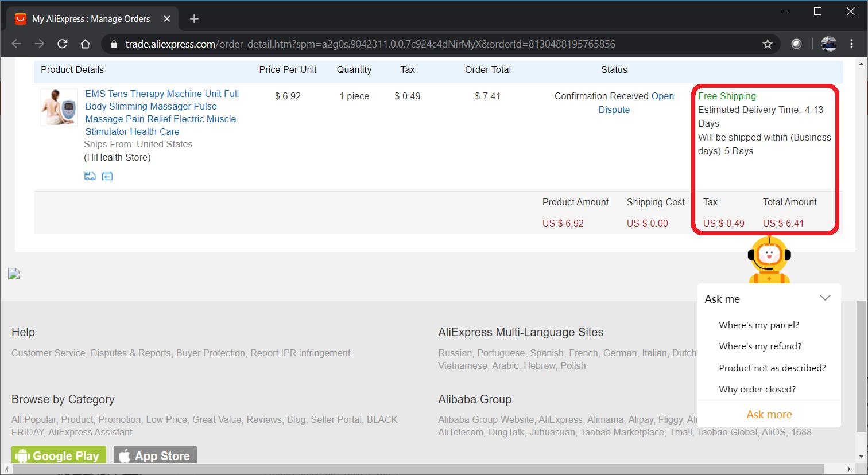Browse the Promotion category link
Viewport: 868px width, 475px height.
(119, 420)
